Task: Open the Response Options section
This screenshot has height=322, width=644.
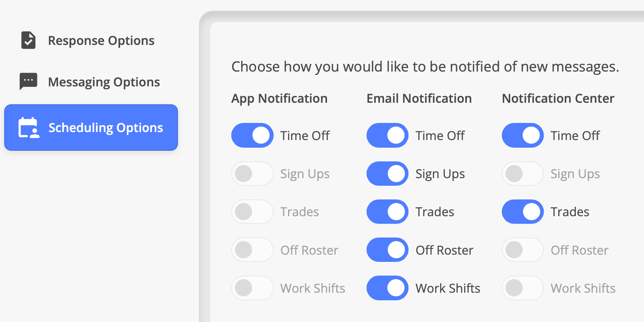Action: pyautogui.click(x=101, y=41)
